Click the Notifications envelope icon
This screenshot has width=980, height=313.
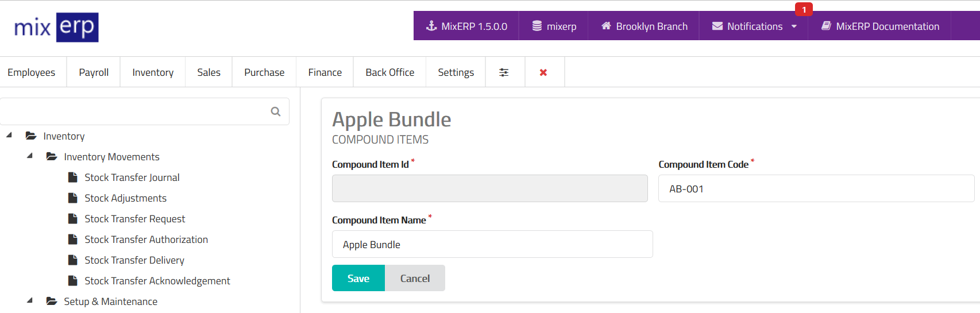click(717, 26)
